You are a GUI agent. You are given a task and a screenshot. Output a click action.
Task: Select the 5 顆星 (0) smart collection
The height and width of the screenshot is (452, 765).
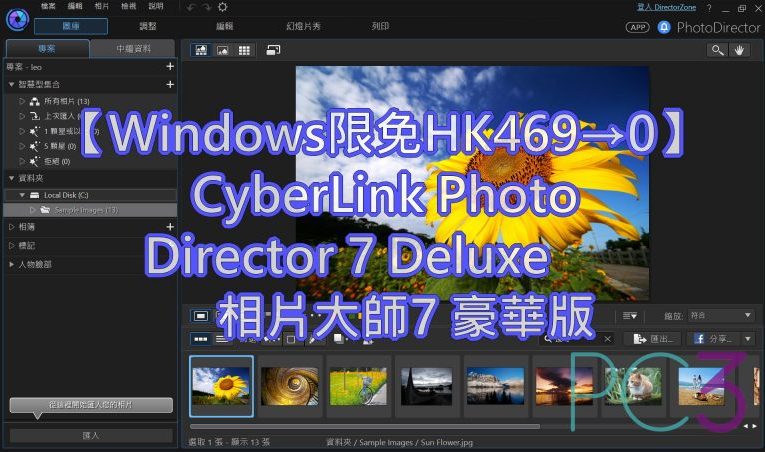60,146
